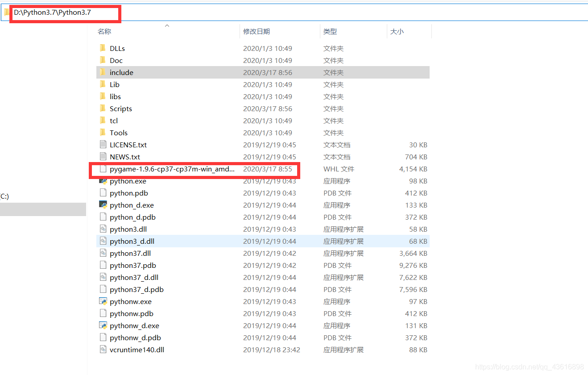
Task: Click the sort arrow above the name column
Action: pyautogui.click(x=167, y=26)
